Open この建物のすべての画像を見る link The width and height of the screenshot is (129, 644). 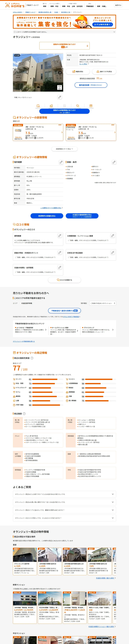pyautogui.click(x=51, y=208)
